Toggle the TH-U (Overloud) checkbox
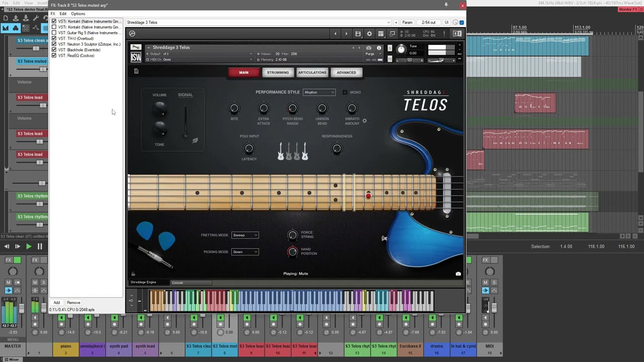 [54, 39]
